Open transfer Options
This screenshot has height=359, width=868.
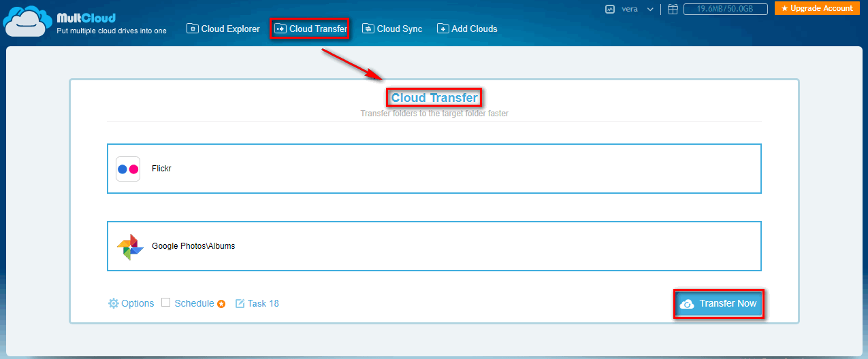point(131,303)
